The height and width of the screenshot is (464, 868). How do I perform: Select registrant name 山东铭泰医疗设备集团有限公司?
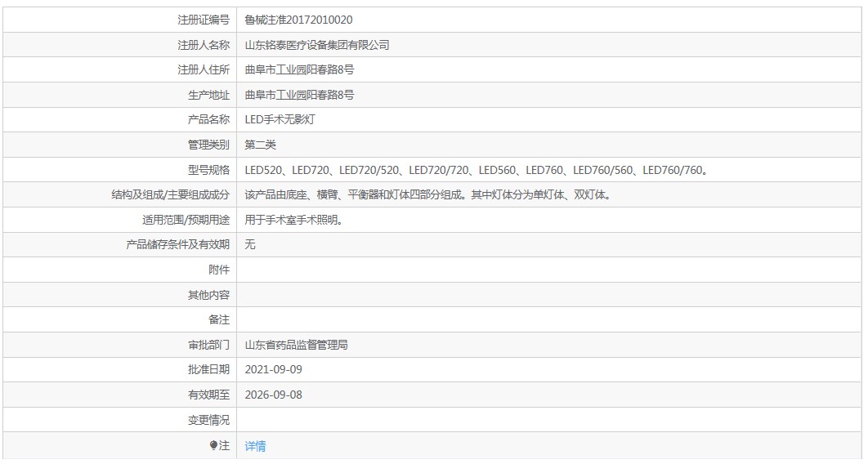click(x=317, y=46)
